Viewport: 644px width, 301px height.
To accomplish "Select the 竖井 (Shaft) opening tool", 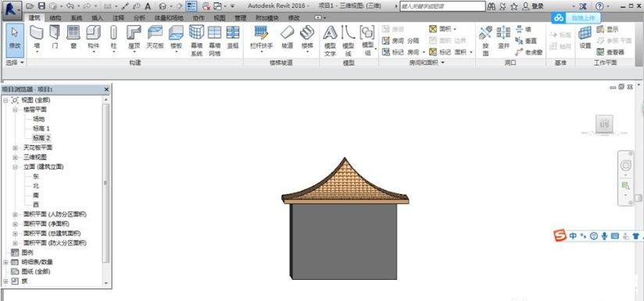I will (x=503, y=38).
